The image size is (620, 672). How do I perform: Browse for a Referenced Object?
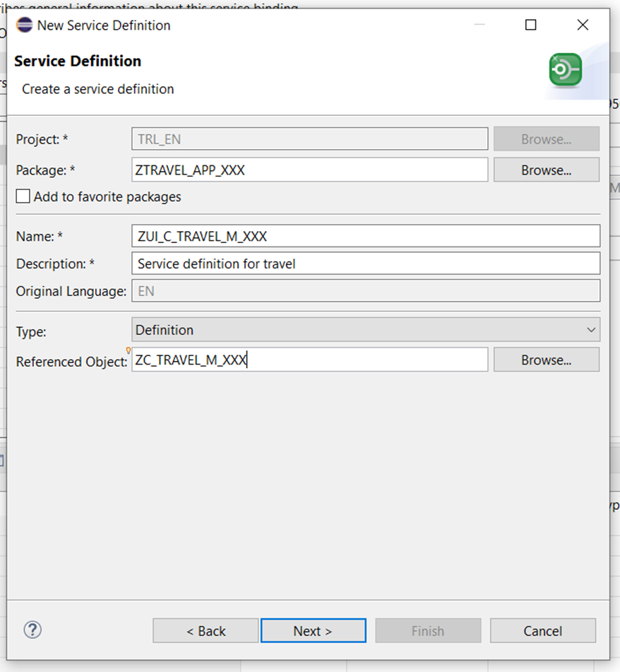click(546, 360)
